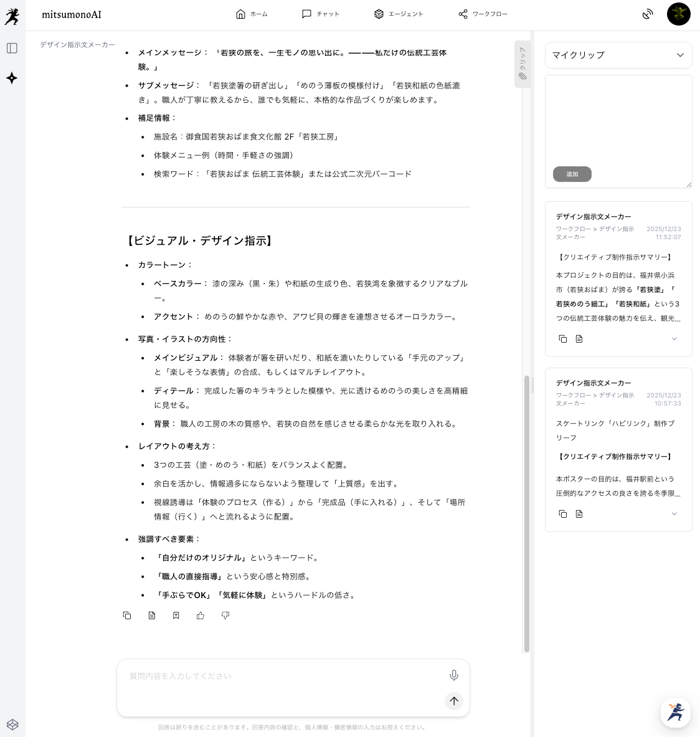Click the microphone icon for voice input
Image resolution: width=700 pixels, height=737 pixels.
[454, 675]
